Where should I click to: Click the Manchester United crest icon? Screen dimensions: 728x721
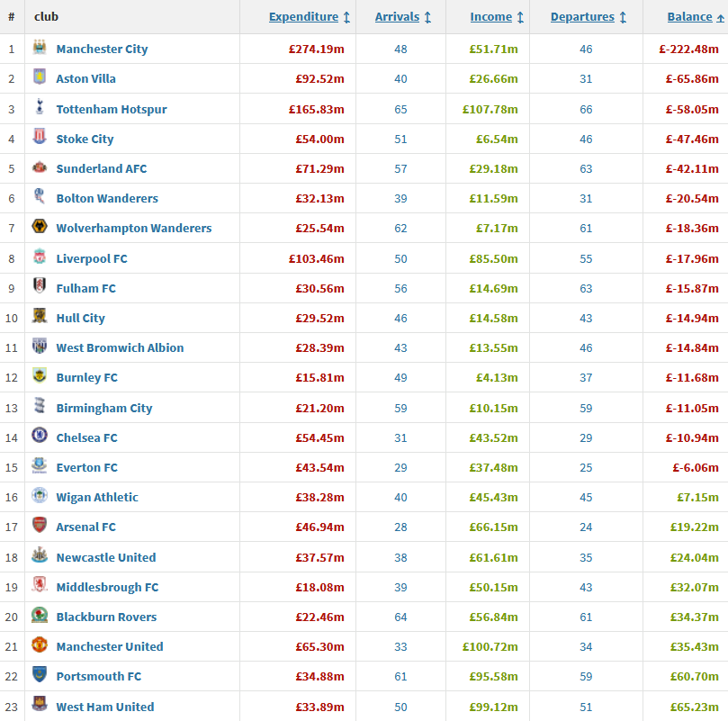click(x=40, y=644)
